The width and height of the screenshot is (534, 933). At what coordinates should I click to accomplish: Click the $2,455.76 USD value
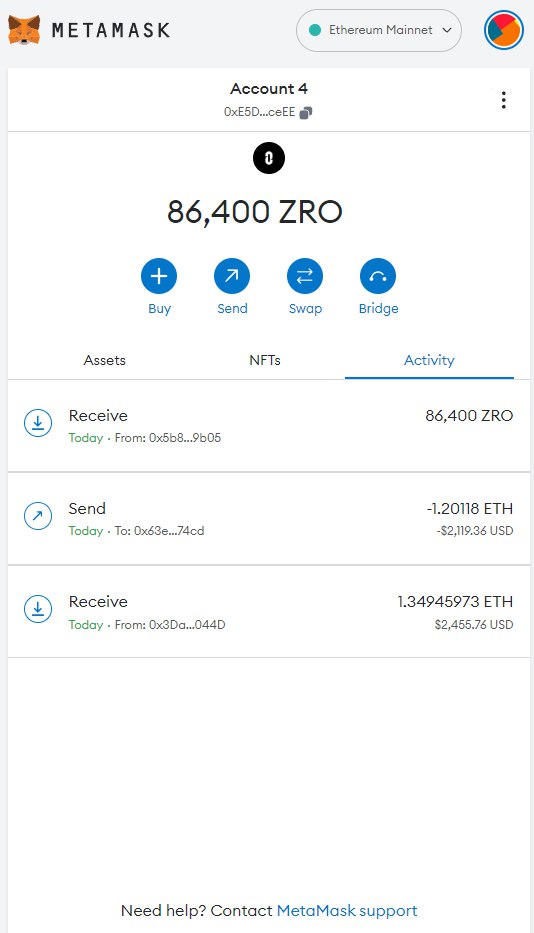click(x=474, y=625)
